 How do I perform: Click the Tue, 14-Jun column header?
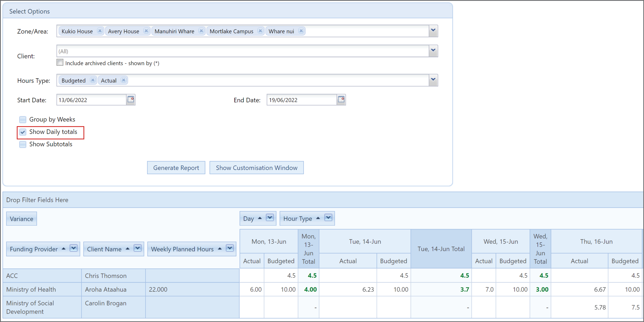point(365,241)
